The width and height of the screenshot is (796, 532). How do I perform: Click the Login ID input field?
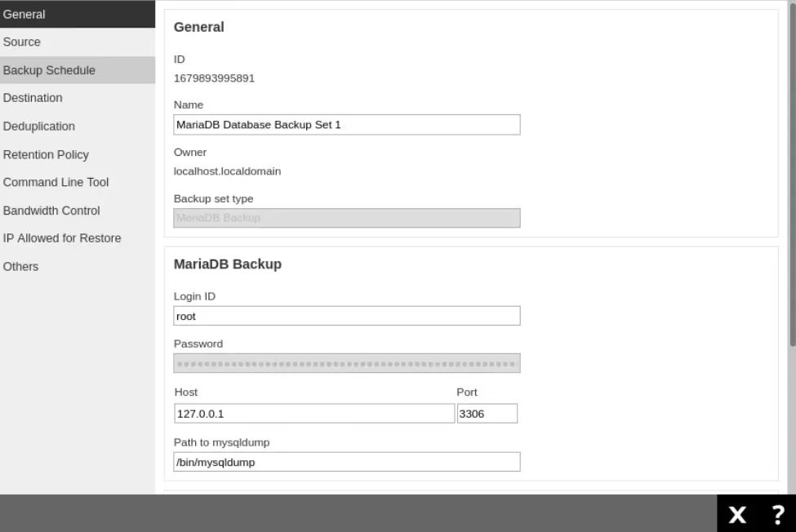pyautogui.click(x=346, y=316)
